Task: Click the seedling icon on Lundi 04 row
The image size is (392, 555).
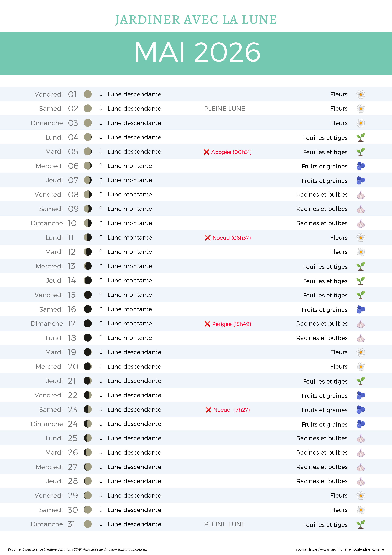Action: point(361,137)
